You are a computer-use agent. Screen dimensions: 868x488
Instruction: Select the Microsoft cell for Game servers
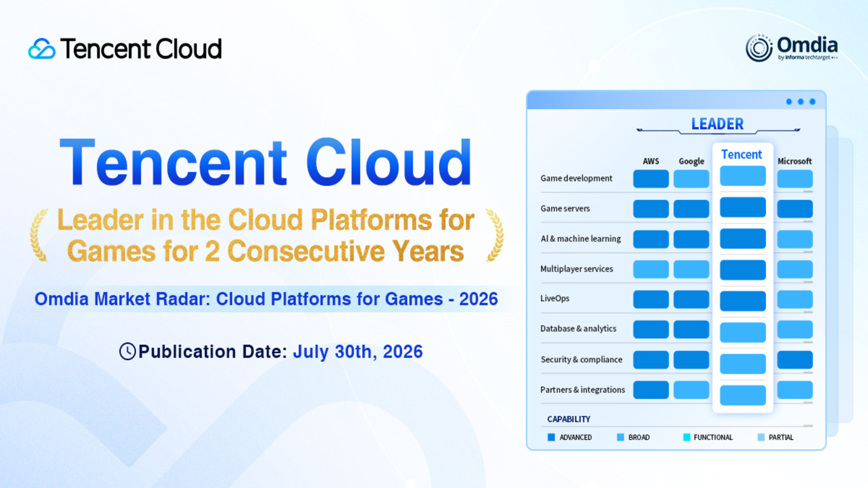coord(795,209)
